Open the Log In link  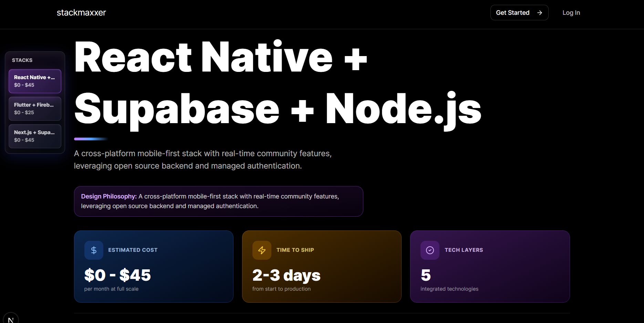coord(571,13)
